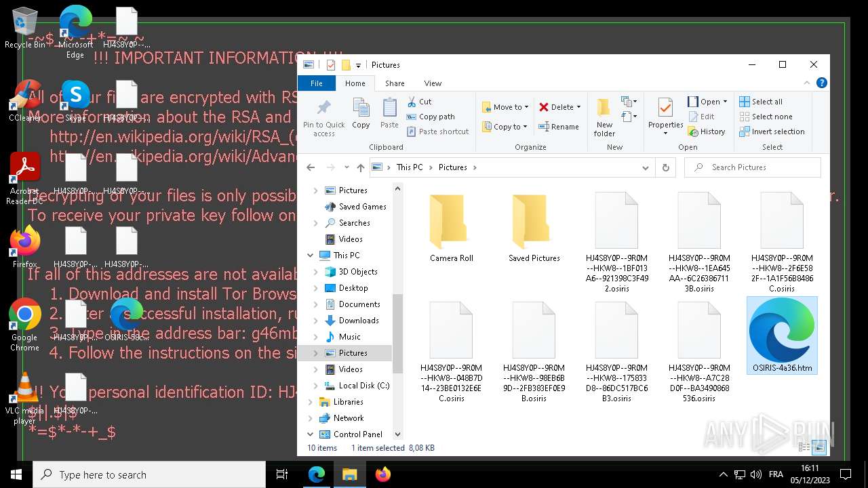Expand Local Disk (C:) tree node
Image resolution: width=868 pixels, height=488 pixels.
point(315,386)
